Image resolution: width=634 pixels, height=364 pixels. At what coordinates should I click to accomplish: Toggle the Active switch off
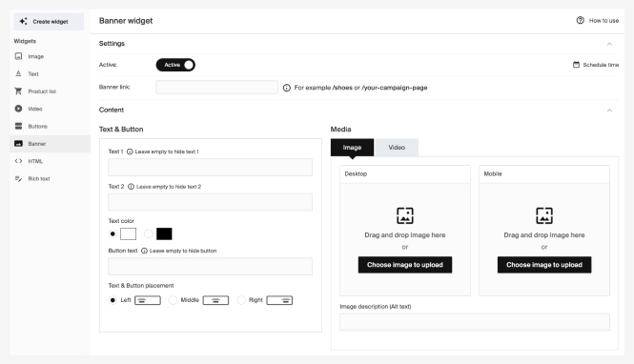[x=175, y=65]
